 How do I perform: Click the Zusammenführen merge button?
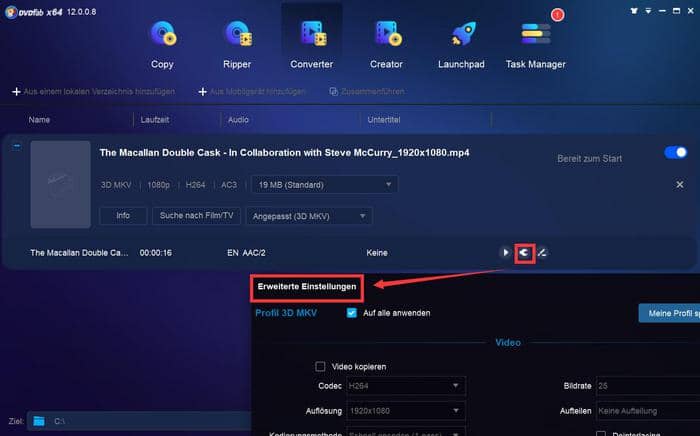(367, 91)
